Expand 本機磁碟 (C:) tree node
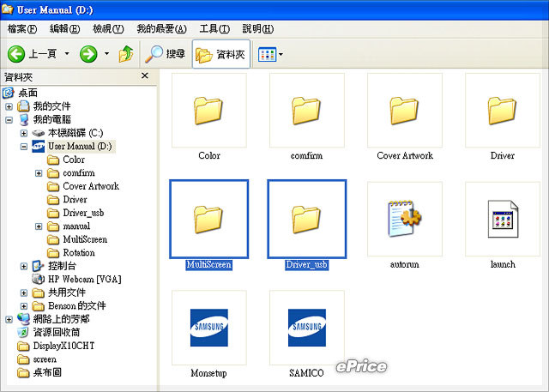Image resolution: width=549 pixels, height=392 pixels. [x=24, y=133]
